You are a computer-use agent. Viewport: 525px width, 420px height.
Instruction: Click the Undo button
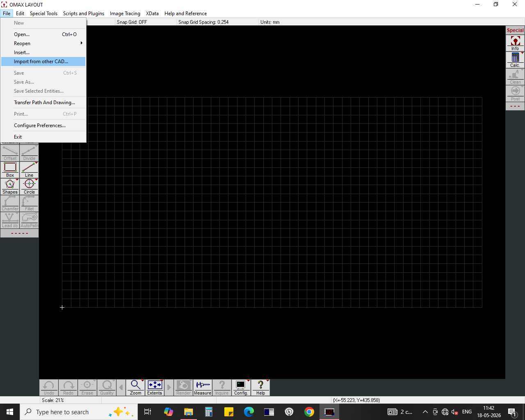49,388
